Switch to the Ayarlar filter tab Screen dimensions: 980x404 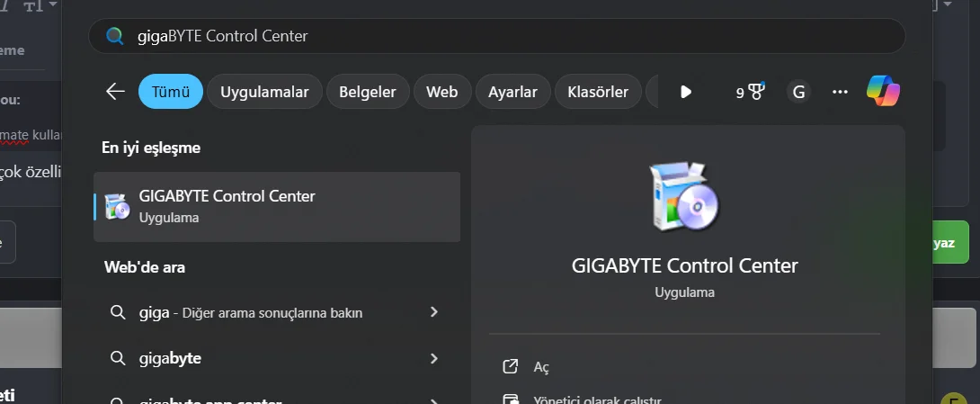pos(512,92)
